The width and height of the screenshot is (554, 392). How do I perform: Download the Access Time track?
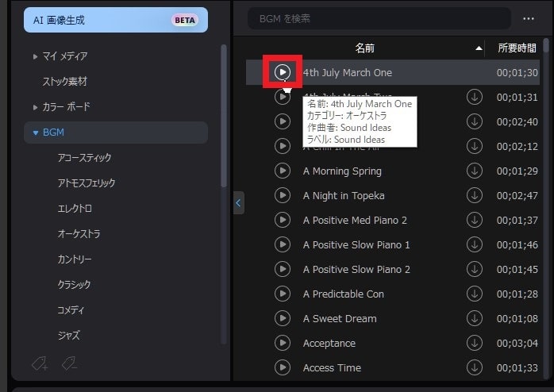475,367
